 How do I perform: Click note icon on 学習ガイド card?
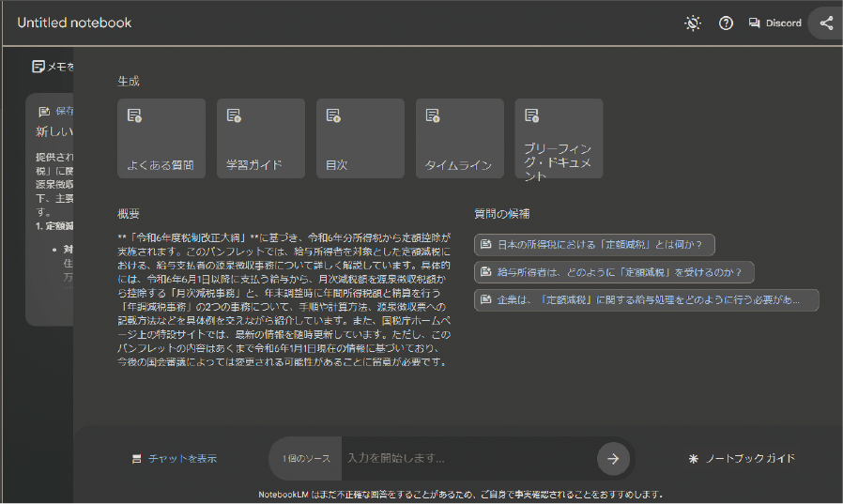click(x=234, y=115)
